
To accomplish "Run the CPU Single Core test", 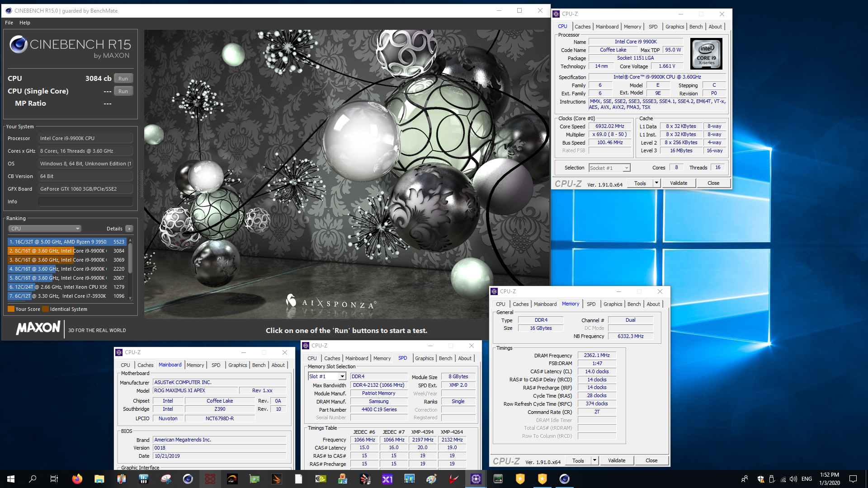I will tap(123, 91).
